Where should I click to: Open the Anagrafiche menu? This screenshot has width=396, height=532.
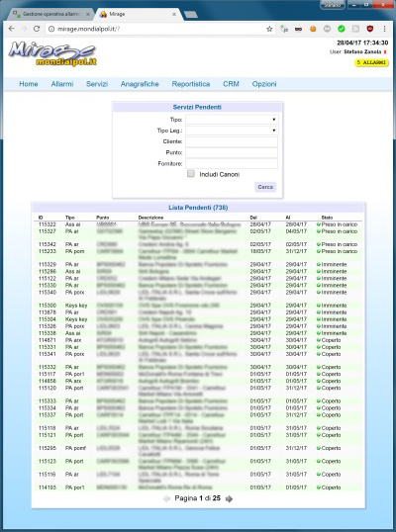click(x=140, y=84)
